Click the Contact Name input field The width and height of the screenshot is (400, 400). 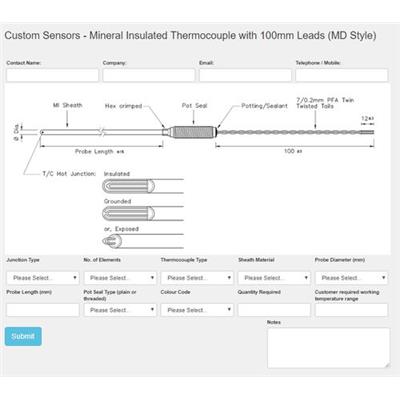[x=52, y=75]
